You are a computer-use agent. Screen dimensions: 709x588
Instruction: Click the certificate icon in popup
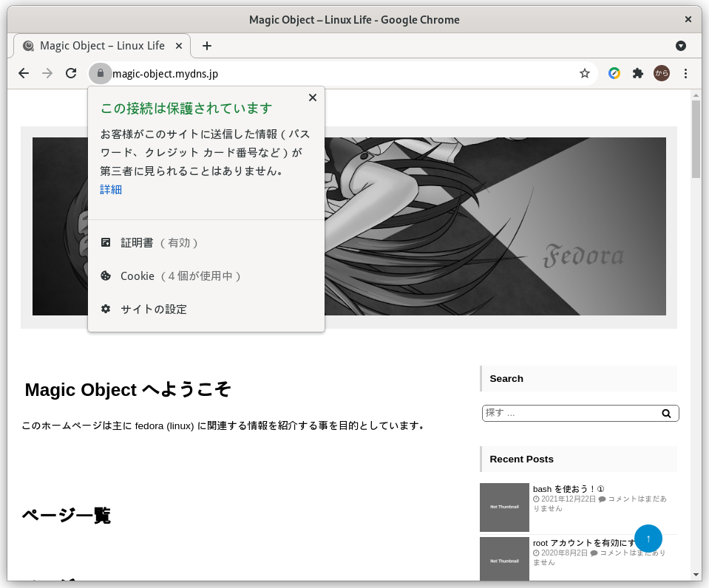[106, 243]
